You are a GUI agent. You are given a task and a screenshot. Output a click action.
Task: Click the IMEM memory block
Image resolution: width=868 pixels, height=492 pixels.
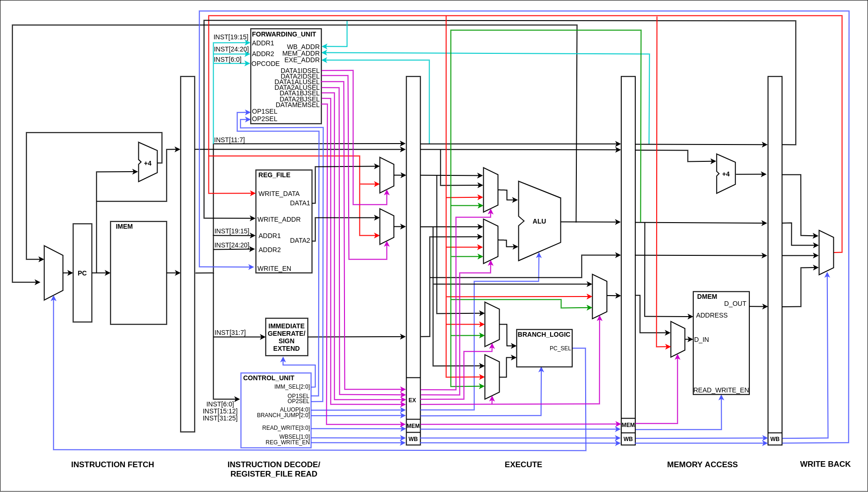tap(138, 273)
